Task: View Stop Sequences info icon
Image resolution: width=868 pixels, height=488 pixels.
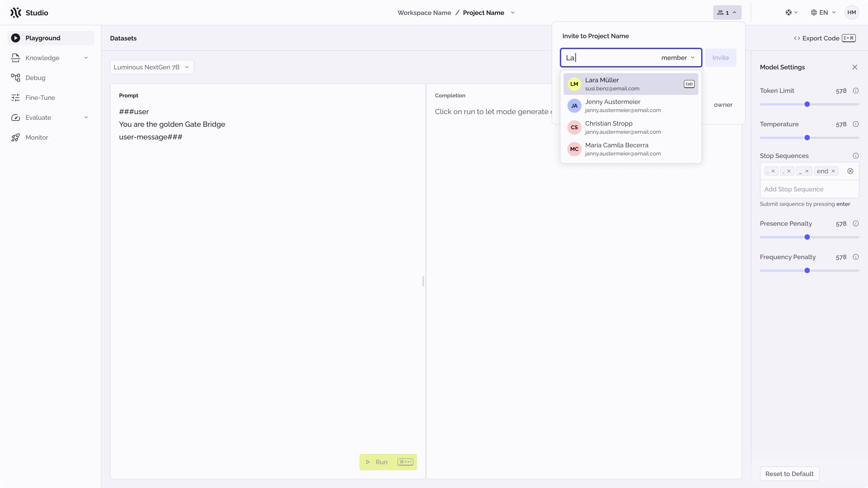Action: coord(856,156)
